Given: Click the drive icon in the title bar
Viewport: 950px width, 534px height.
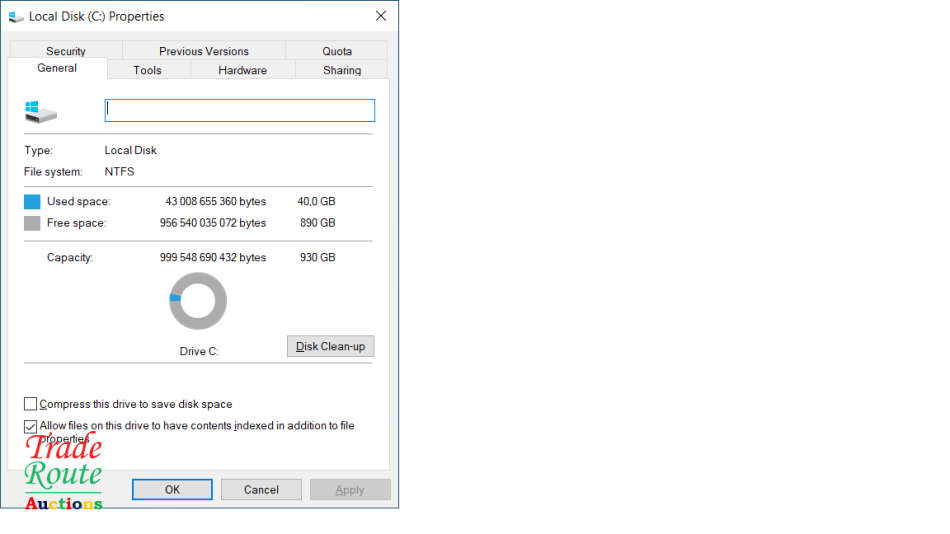Looking at the screenshot, I should point(16,17).
